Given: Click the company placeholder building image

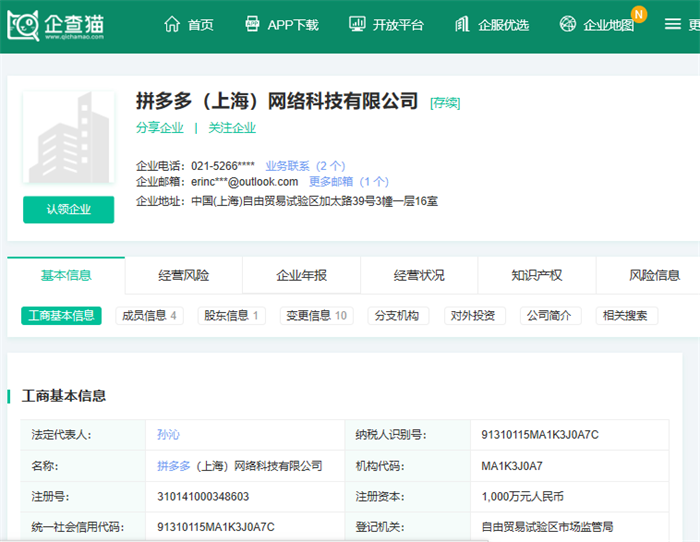Looking at the screenshot, I should point(69,137).
